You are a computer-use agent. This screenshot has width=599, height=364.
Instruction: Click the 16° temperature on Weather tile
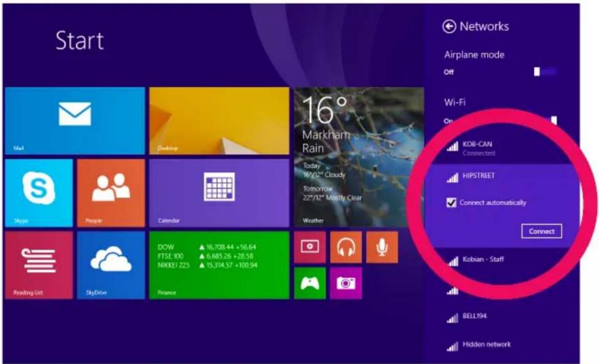click(x=324, y=110)
